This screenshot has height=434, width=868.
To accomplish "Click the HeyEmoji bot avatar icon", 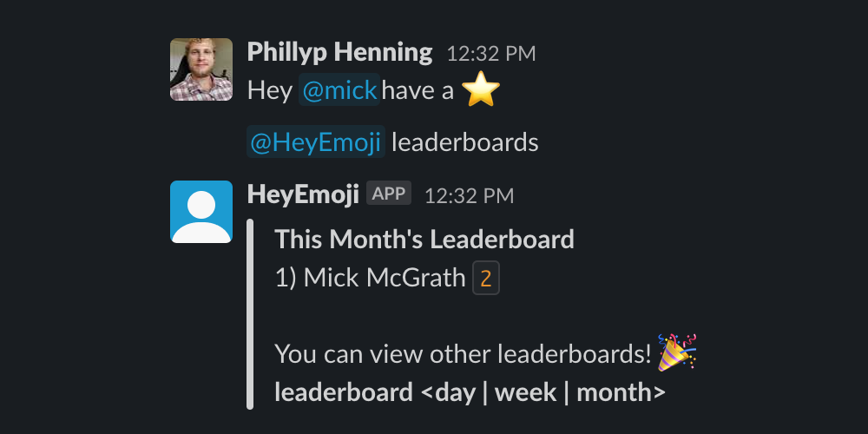I will (x=201, y=212).
